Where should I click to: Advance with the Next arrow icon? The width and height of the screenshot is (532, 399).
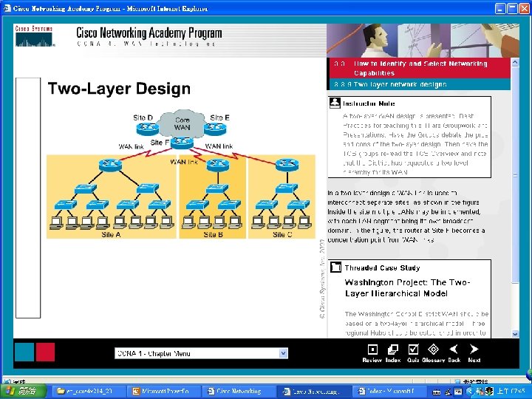[474, 349]
